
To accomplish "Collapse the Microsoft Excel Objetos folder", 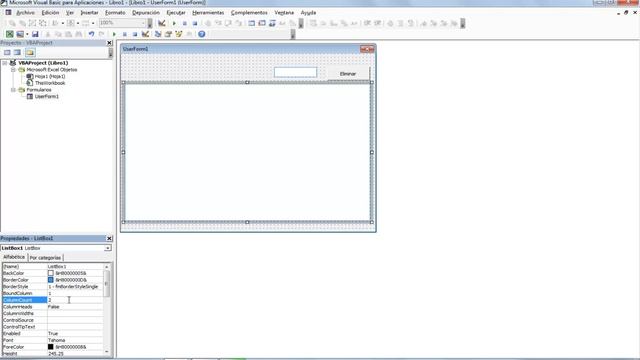I will [13, 70].
